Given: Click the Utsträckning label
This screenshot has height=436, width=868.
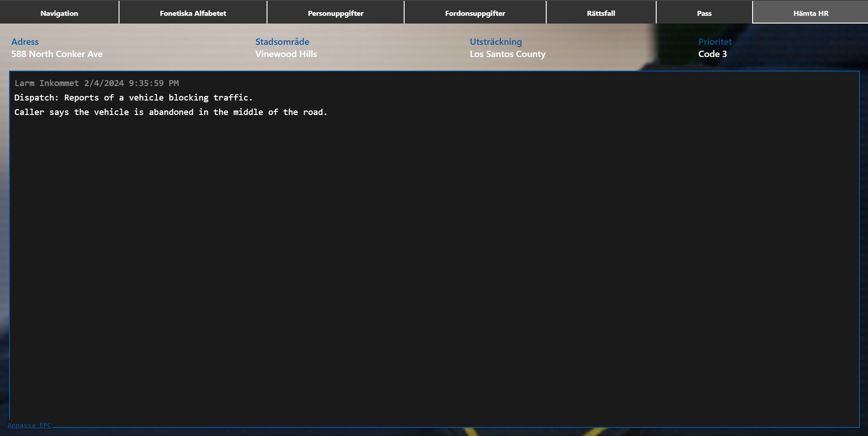Looking at the screenshot, I should [x=496, y=42].
